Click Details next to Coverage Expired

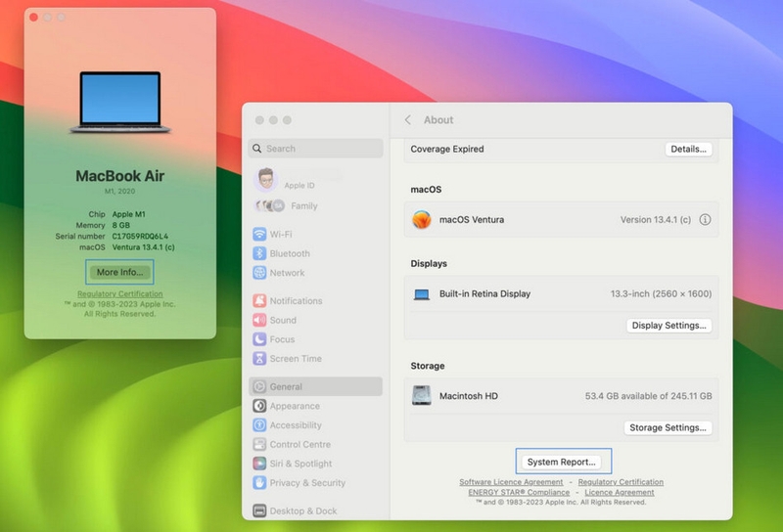[x=689, y=149]
